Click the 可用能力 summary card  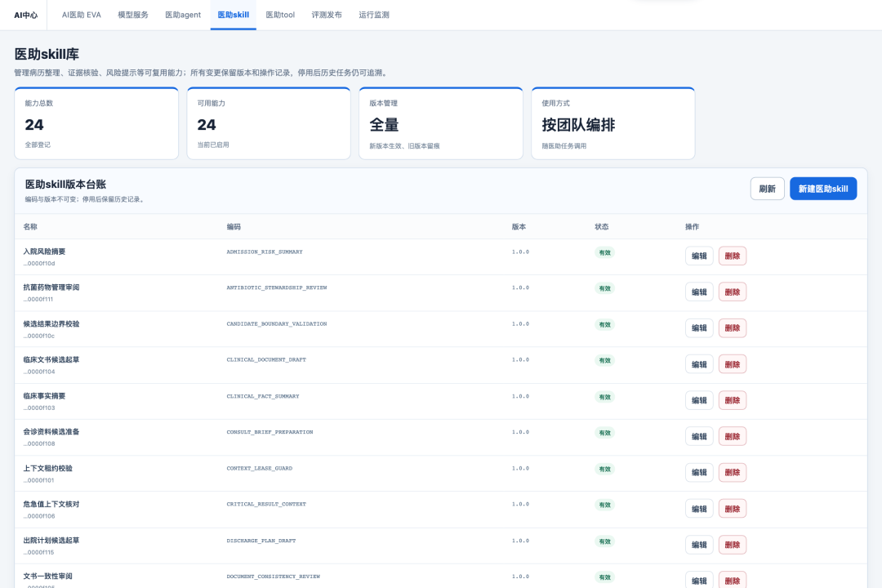pyautogui.click(x=269, y=123)
